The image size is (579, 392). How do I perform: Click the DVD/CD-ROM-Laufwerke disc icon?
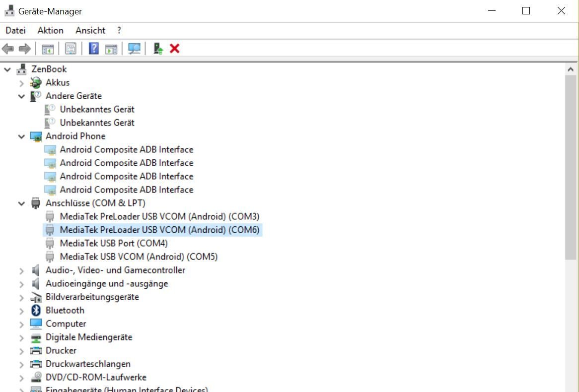(x=36, y=377)
